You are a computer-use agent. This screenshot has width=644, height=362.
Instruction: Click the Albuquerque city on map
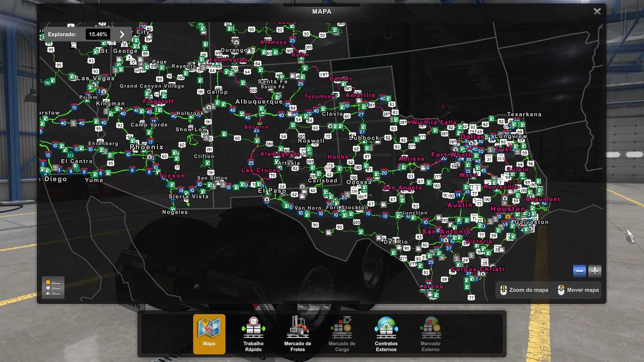(259, 102)
